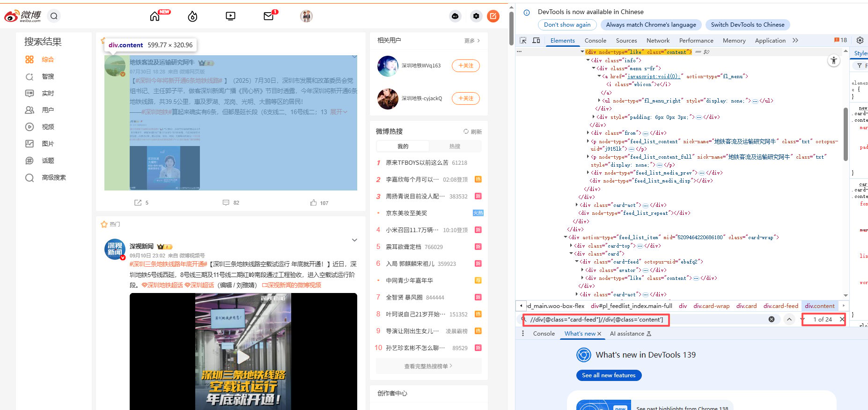The width and height of the screenshot is (868, 410).
Task: Open the 深视新闻 post dropdown chevron
Action: point(354,240)
